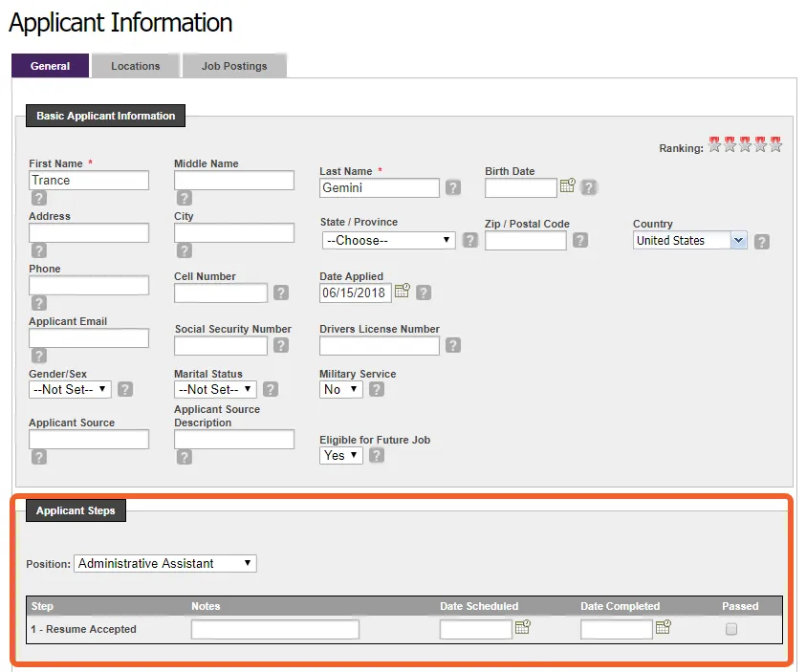The width and height of the screenshot is (806, 672).
Task: Open the Date Applied calendar picker
Action: pyautogui.click(x=403, y=291)
